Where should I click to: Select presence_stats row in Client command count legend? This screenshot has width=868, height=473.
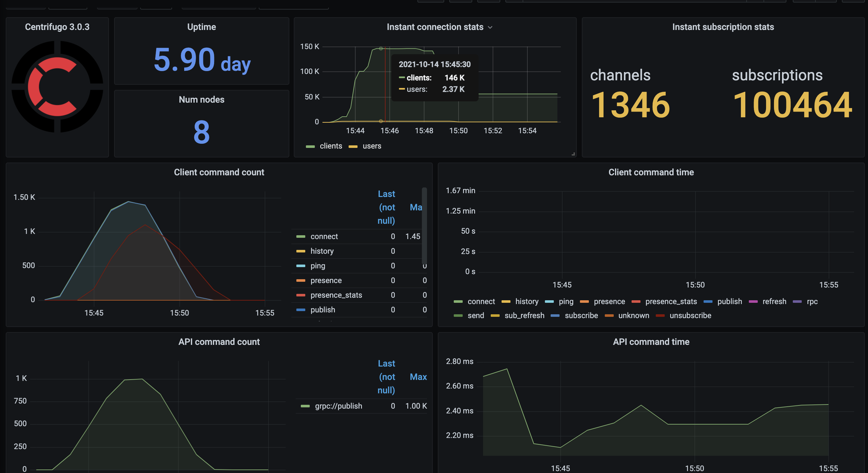click(x=336, y=295)
